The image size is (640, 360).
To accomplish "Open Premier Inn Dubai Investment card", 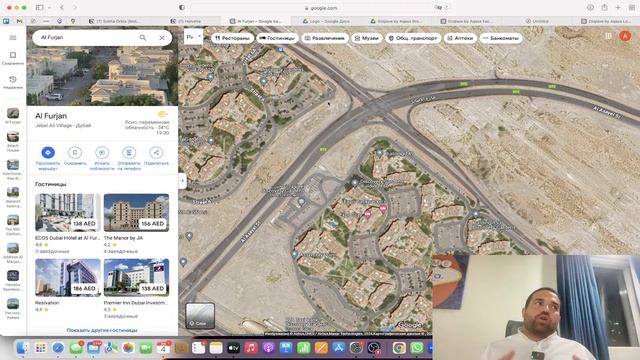I will (136, 288).
